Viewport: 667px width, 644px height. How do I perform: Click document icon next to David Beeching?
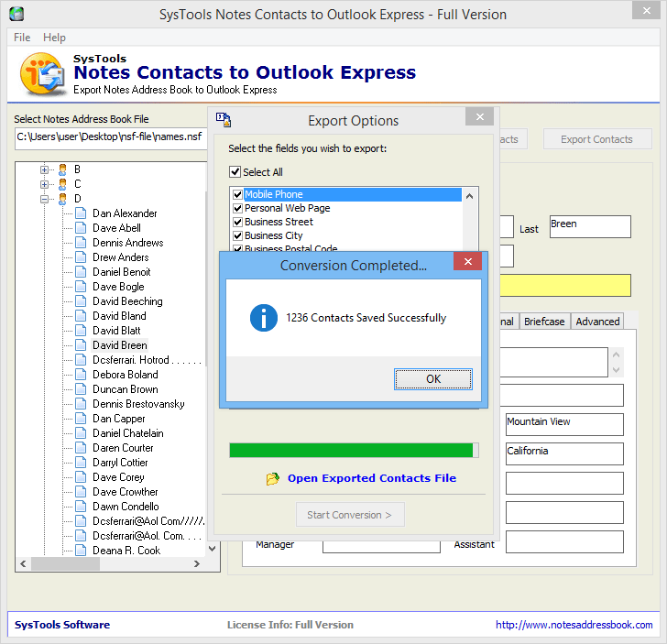point(81,301)
